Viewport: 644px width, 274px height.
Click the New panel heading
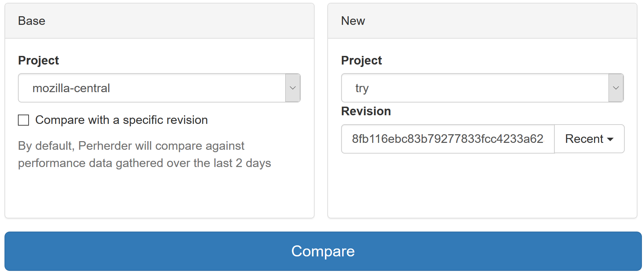(353, 21)
